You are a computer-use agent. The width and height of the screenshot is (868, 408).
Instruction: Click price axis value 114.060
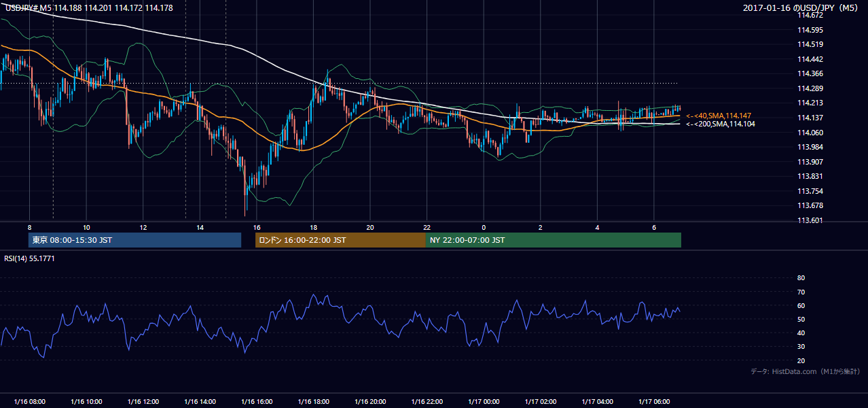click(x=810, y=133)
